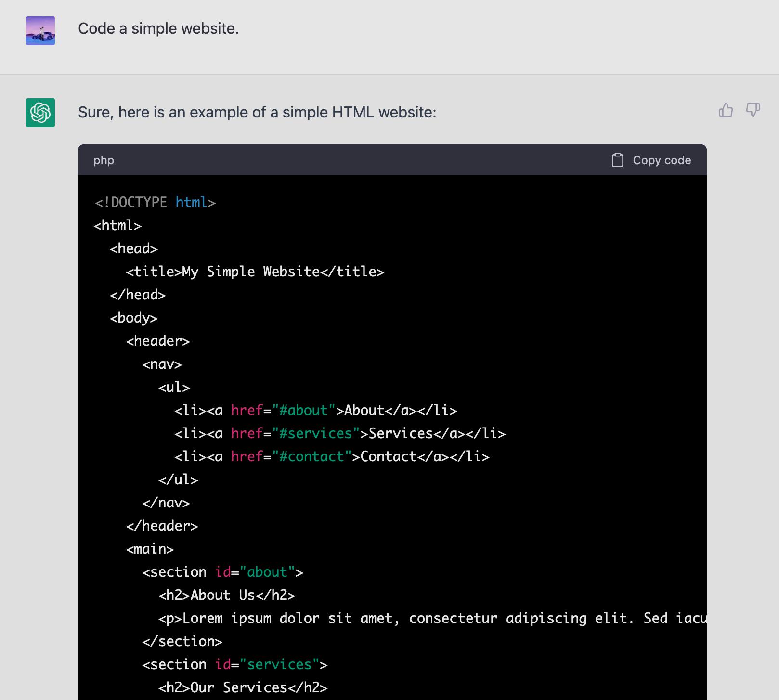Click the "Sure, here is an example" response text
The image size is (779, 700).
tap(257, 112)
